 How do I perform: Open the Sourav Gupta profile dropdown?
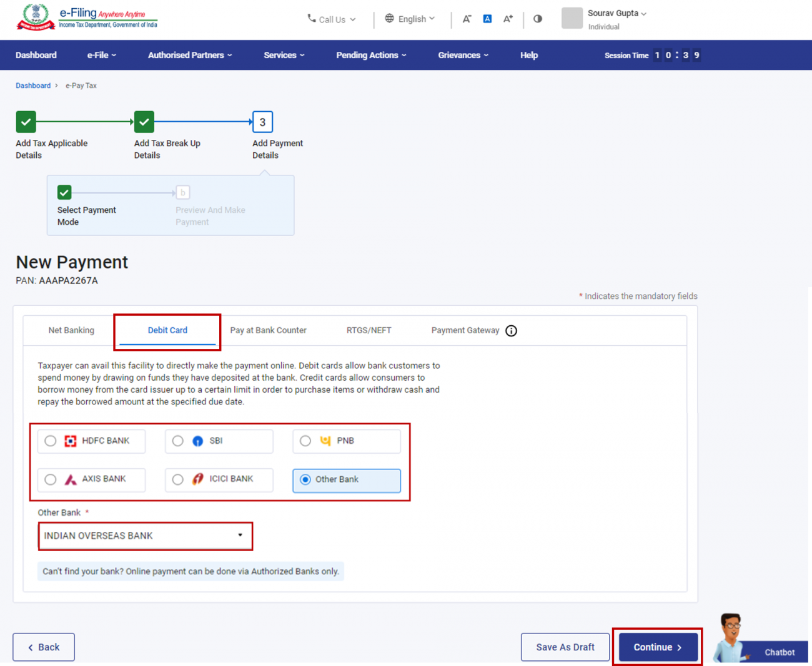(x=615, y=13)
